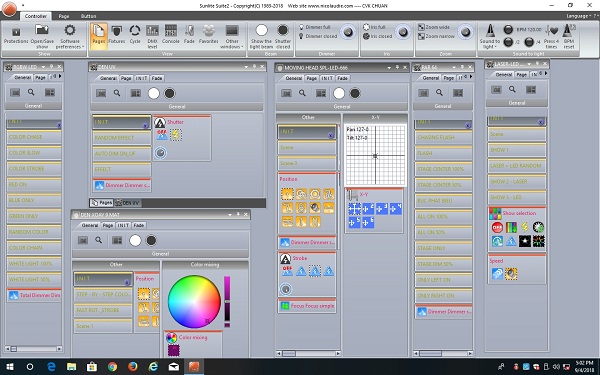This screenshot has width=600, height=375.
Task: Open PAR 64 panel title dropdown arrow
Action: tap(454, 67)
